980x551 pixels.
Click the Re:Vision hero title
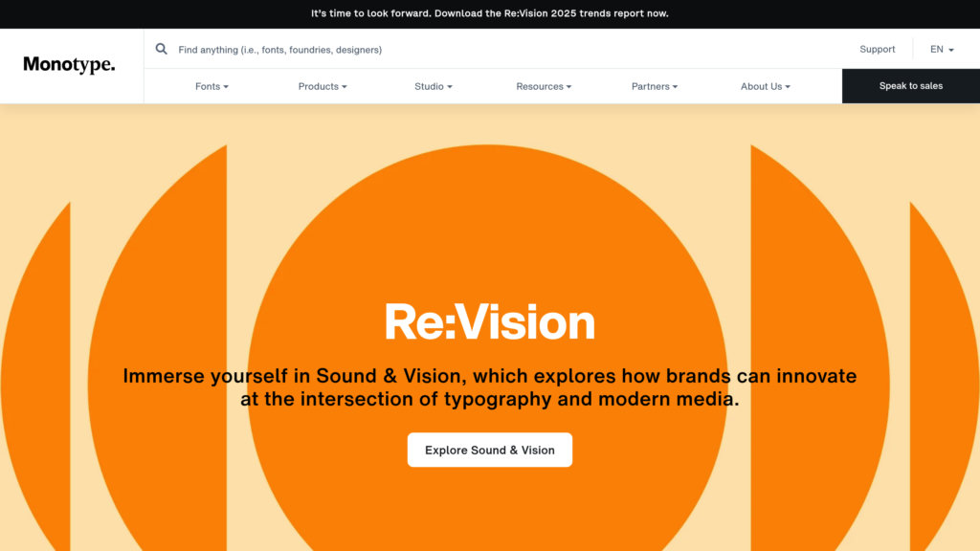click(x=490, y=322)
